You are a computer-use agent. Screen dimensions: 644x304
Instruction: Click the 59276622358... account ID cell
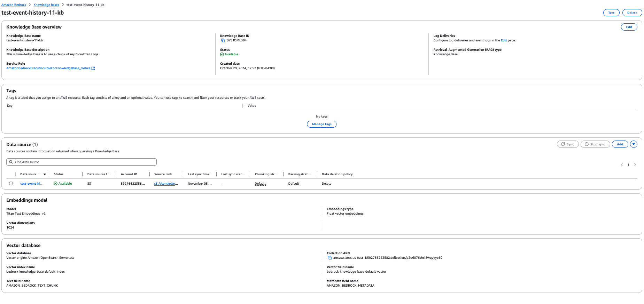click(133, 184)
